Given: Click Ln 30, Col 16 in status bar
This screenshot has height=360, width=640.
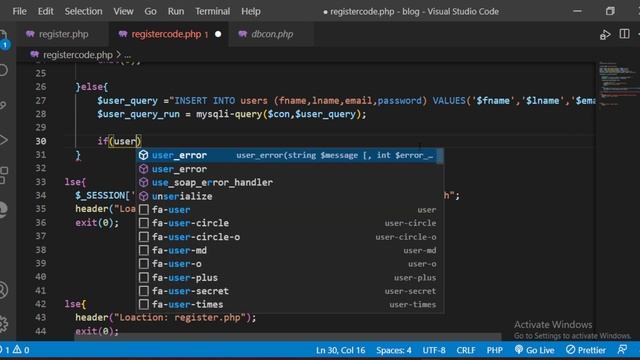Looking at the screenshot, I should tap(340, 350).
